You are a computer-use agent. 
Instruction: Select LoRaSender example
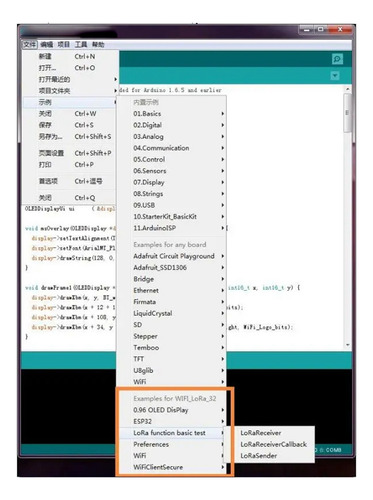(x=259, y=455)
